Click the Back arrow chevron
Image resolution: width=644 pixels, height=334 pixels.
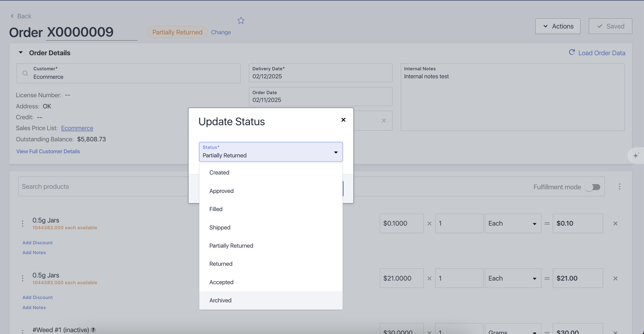12,16
